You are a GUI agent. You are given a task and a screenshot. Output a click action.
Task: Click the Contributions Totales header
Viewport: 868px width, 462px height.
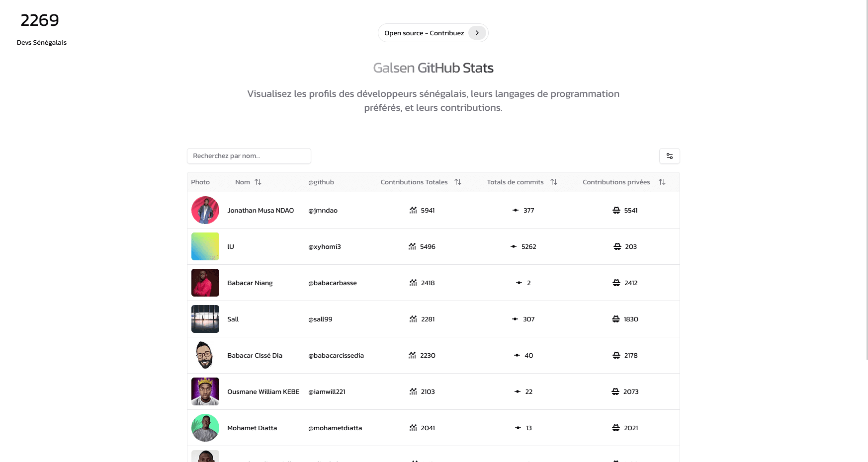(414, 182)
